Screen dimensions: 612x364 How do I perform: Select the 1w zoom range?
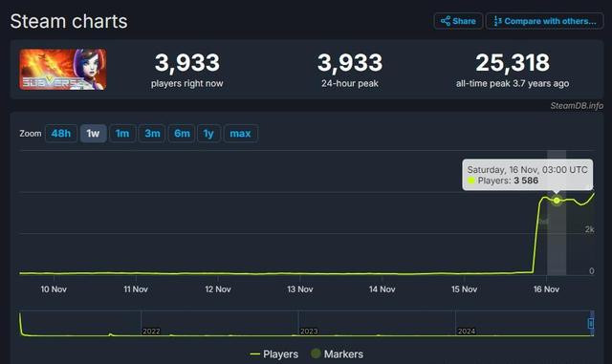pyautogui.click(x=93, y=134)
